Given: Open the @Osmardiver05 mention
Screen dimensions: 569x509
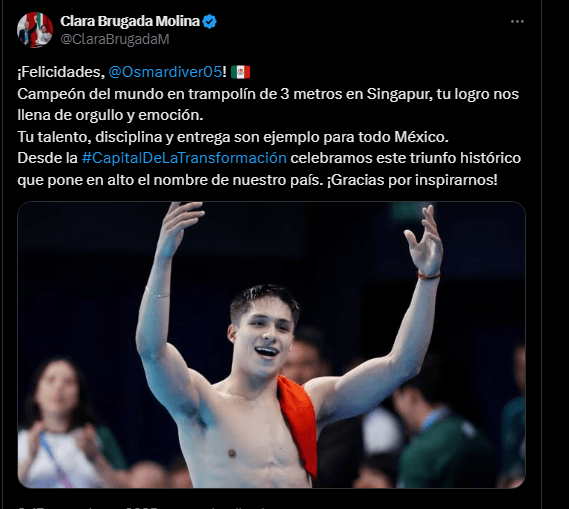Looking at the screenshot, I should [x=165, y=72].
